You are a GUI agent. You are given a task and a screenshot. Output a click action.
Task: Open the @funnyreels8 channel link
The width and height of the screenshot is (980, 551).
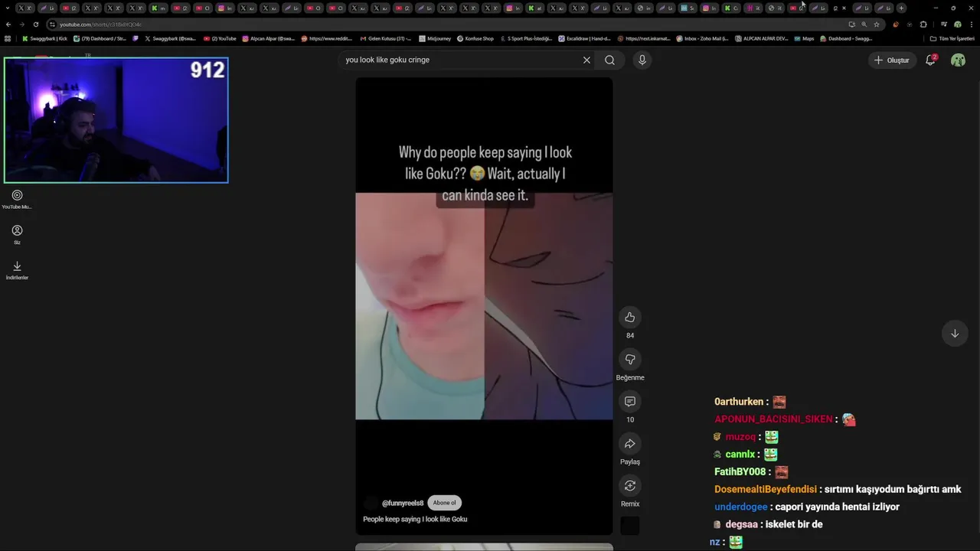pos(403,503)
